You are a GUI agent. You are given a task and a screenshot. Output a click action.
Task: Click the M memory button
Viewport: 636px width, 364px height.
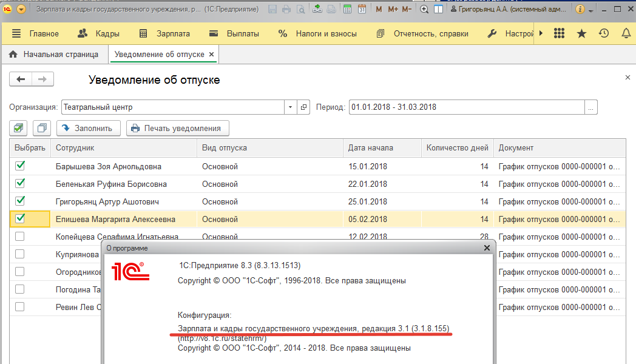pos(379,9)
